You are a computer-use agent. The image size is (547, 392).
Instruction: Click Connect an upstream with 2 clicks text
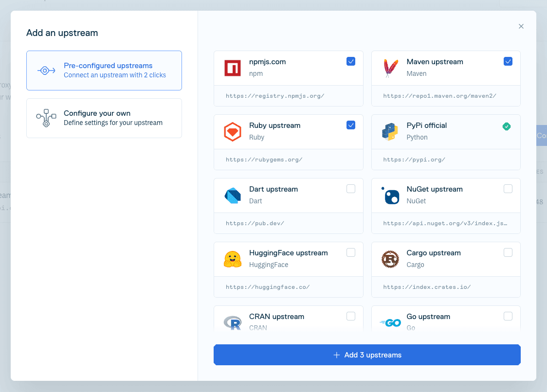point(115,75)
